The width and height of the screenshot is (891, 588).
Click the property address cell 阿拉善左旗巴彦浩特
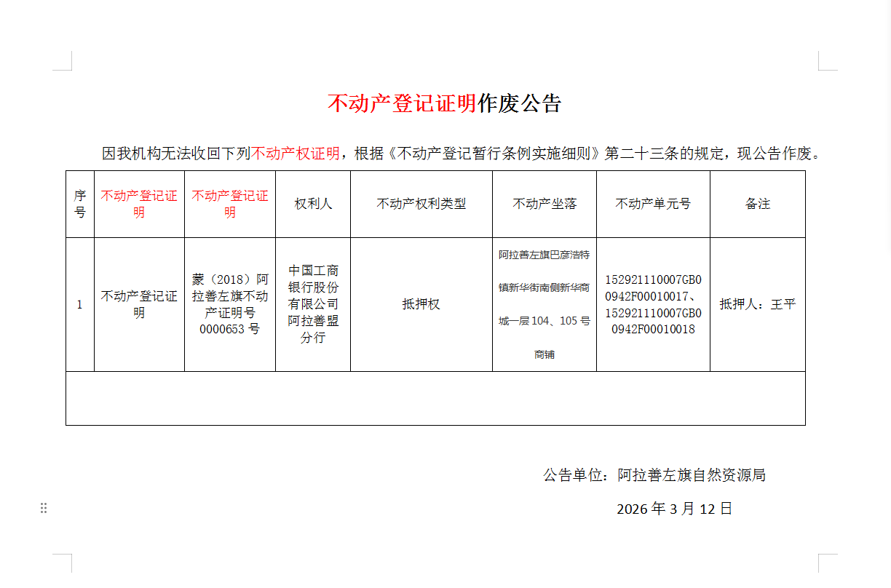pyautogui.click(x=544, y=304)
